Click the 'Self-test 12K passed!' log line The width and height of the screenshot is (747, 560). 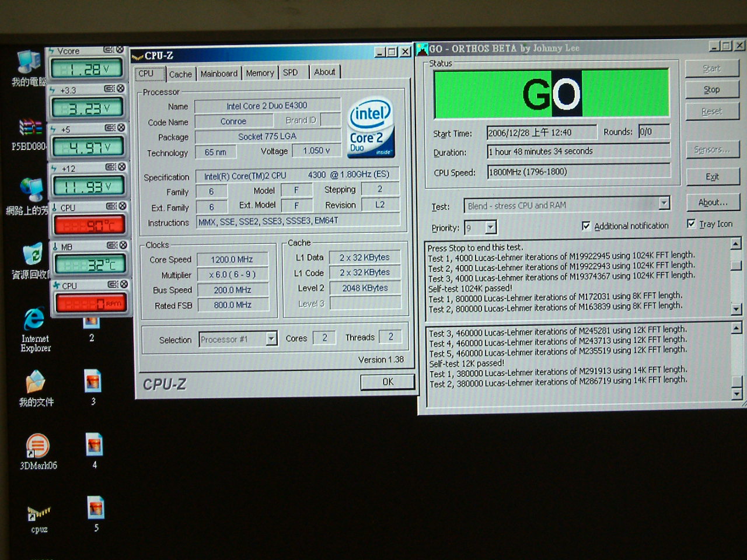(x=467, y=363)
